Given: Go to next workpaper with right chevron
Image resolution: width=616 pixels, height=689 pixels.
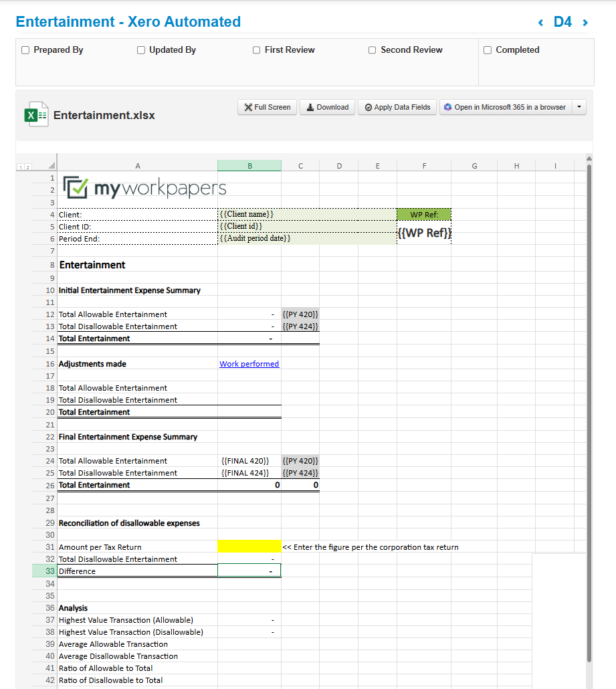Looking at the screenshot, I should [585, 23].
